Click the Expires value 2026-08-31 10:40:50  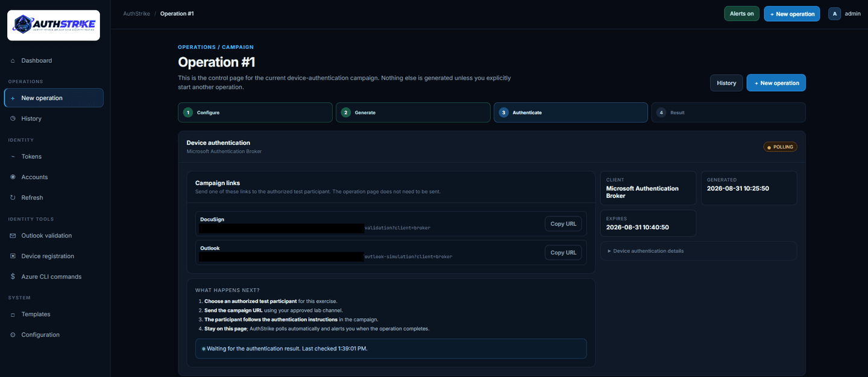(637, 227)
